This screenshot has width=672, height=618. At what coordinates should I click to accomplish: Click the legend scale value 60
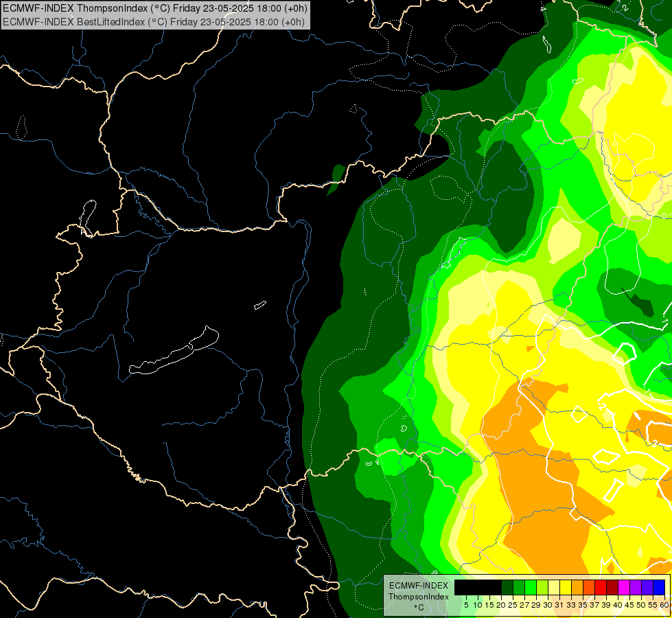[x=664, y=605]
